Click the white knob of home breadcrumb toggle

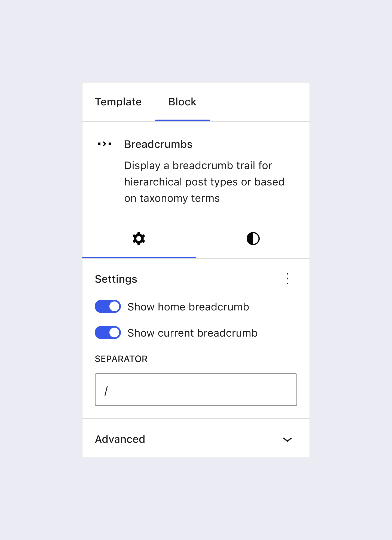tap(114, 306)
